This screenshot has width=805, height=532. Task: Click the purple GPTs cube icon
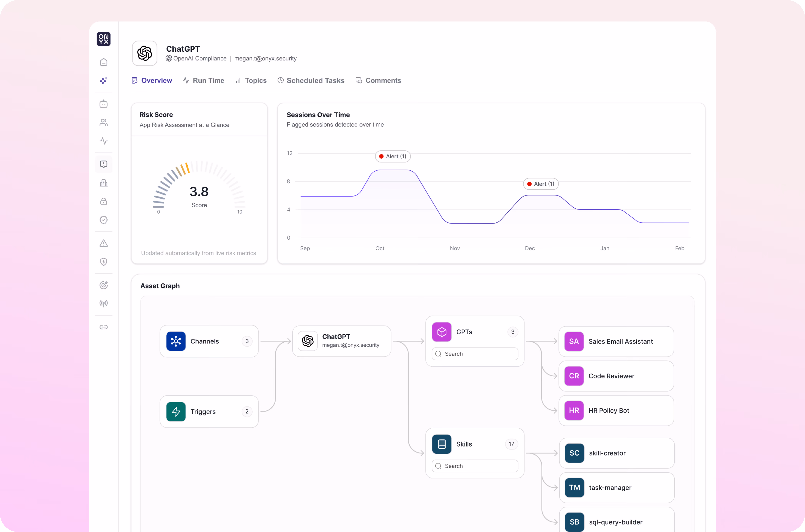point(442,332)
